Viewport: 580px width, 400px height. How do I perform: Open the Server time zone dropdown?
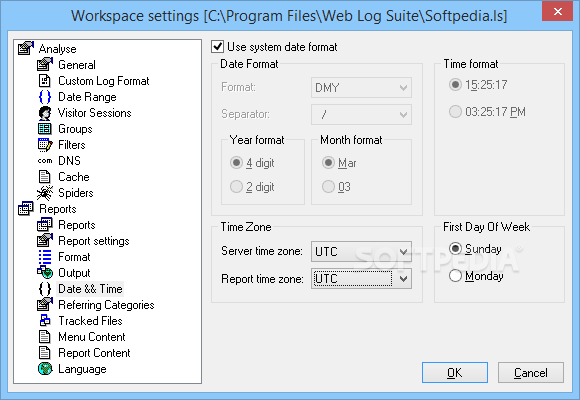click(x=361, y=252)
